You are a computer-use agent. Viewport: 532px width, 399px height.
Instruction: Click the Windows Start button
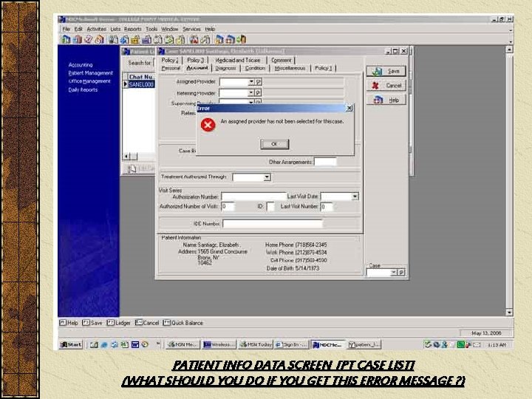pos(71,345)
